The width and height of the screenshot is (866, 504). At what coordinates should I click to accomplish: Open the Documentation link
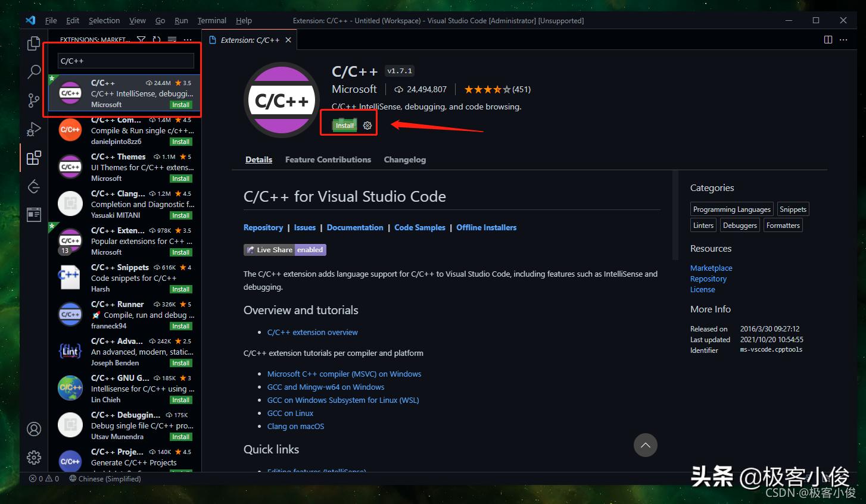click(355, 227)
